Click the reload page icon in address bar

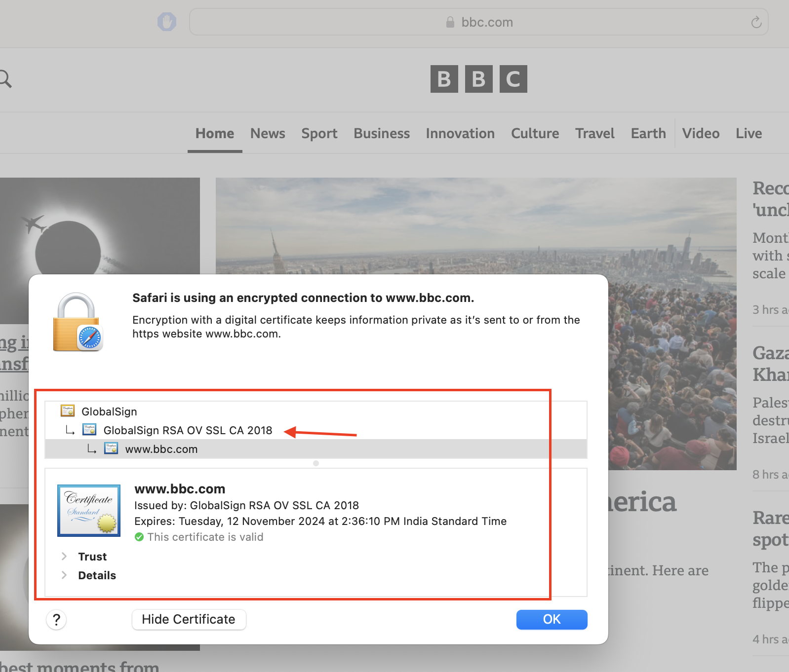coord(756,22)
